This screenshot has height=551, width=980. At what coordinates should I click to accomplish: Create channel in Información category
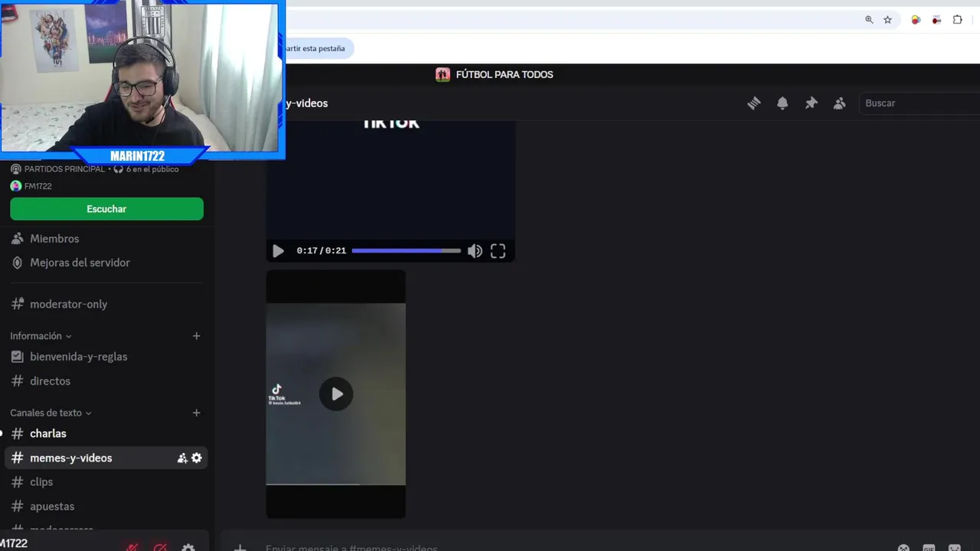coord(197,336)
